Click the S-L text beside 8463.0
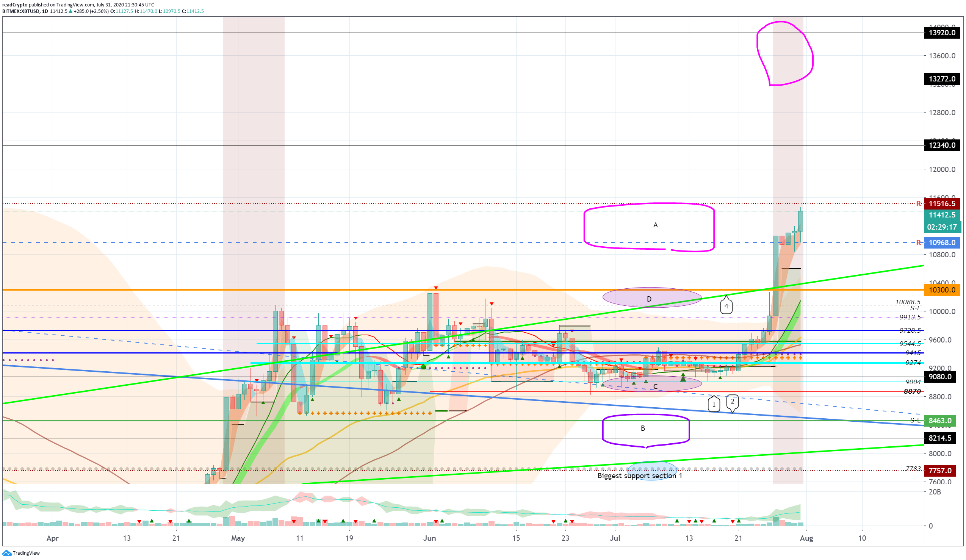Viewport: 966px width, 560px height. click(x=915, y=421)
